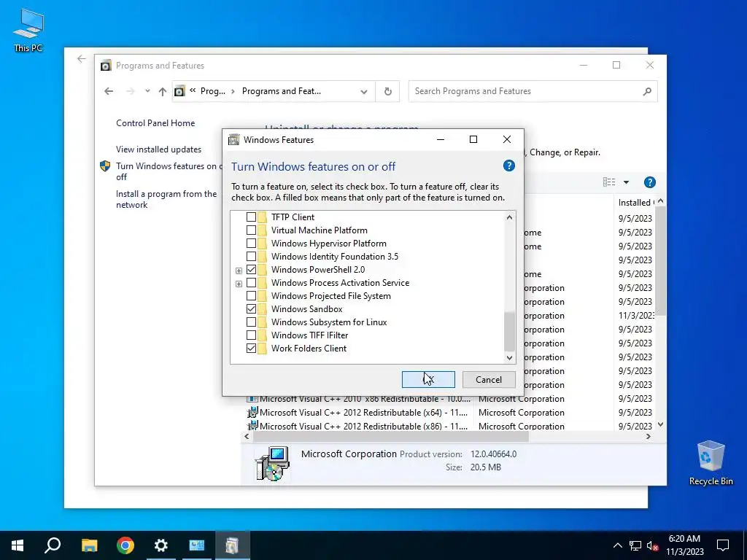Click the features list scrollbar thumb

[x=509, y=332]
